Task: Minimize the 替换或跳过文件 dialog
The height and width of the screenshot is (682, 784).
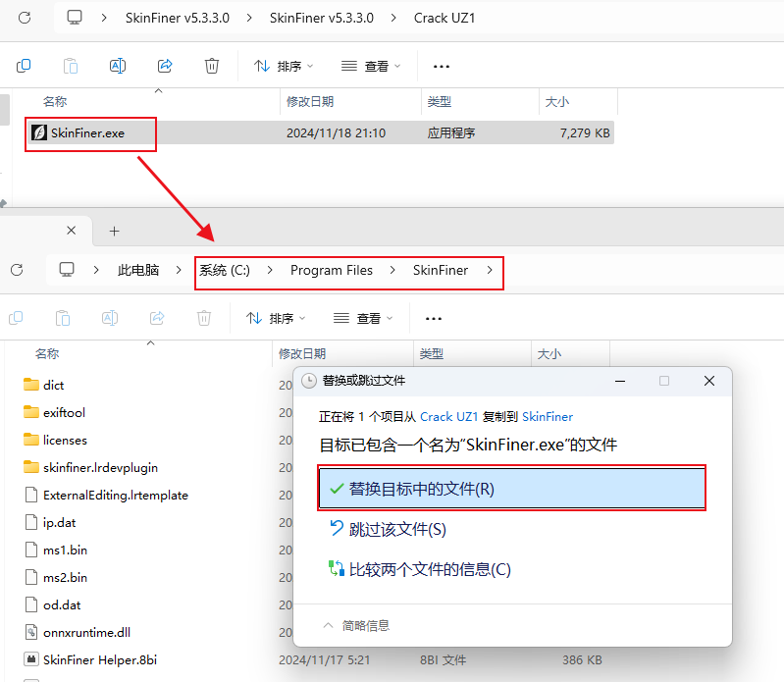Action: pos(620,381)
